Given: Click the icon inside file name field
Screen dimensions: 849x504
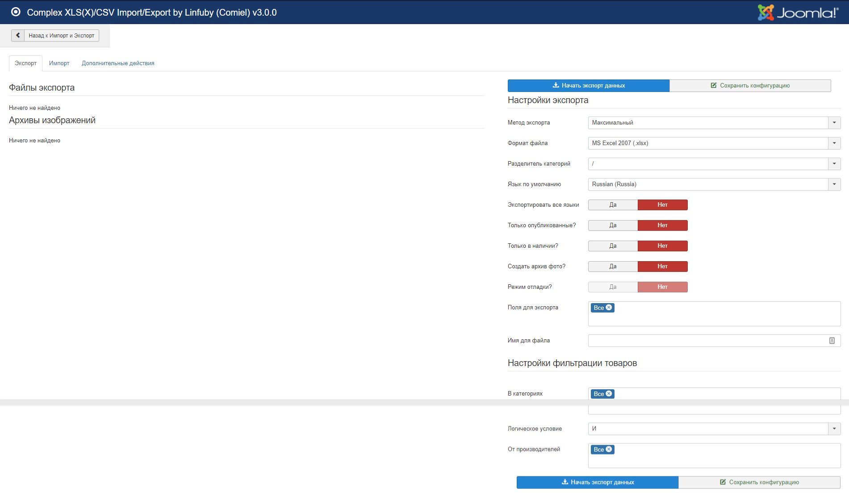Looking at the screenshot, I should click(832, 341).
